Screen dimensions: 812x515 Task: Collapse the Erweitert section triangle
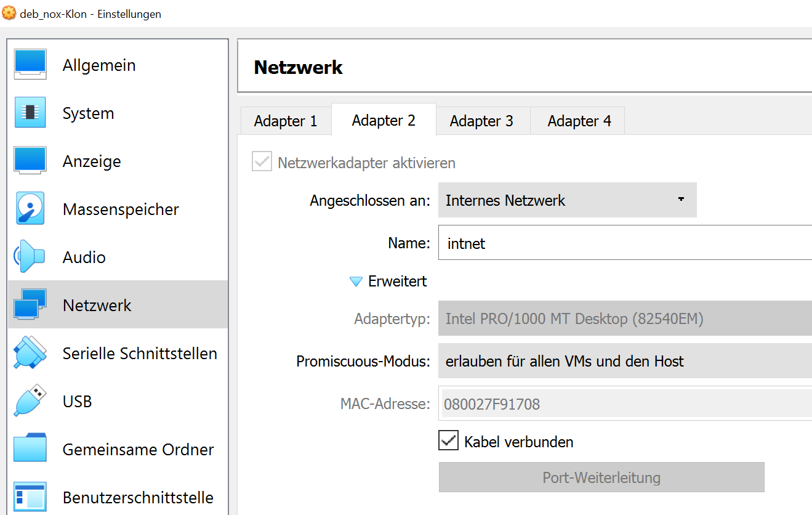coord(356,282)
